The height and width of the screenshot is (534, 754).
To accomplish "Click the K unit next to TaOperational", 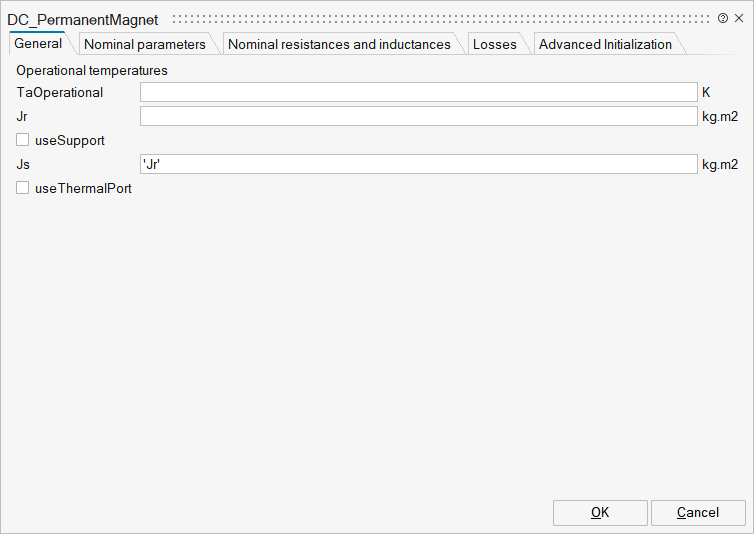I will (x=706, y=92).
